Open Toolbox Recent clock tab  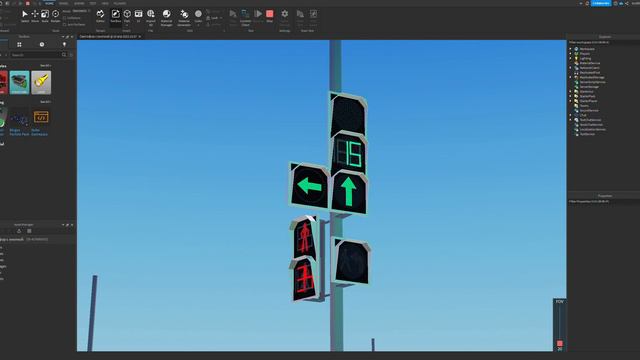(42, 44)
